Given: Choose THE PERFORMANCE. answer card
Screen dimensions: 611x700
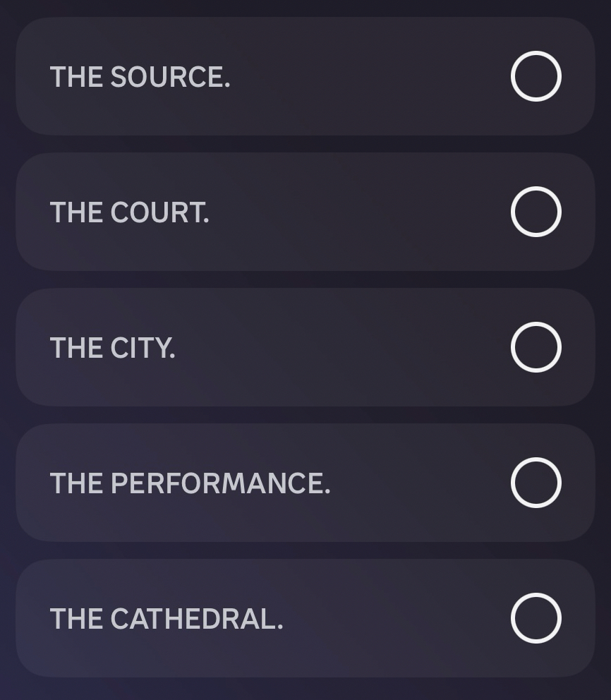Looking at the screenshot, I should (x=305, y=483).
